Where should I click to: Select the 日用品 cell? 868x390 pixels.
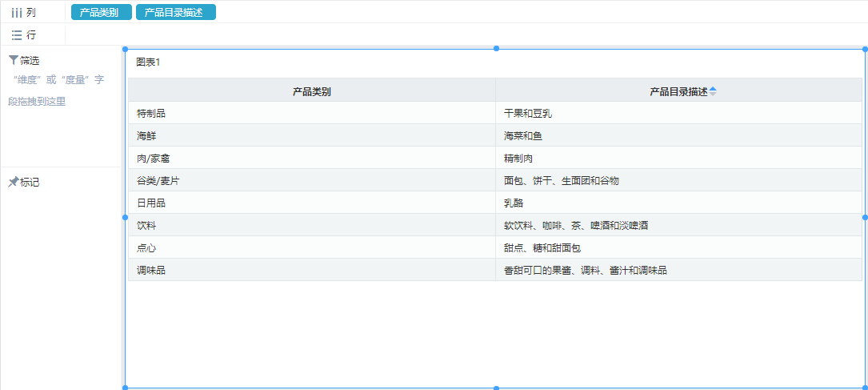(312, 203)
